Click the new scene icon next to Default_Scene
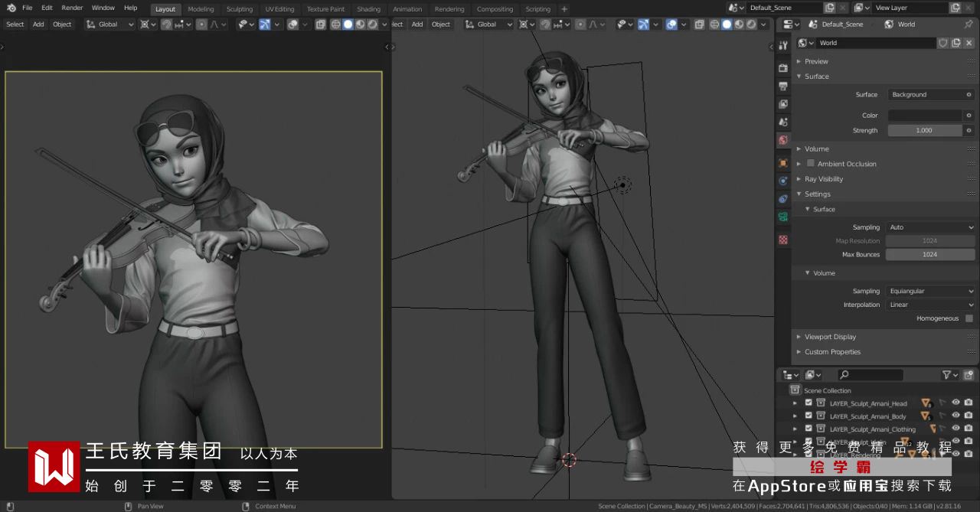Image resolution: width=980 pixels, height=512 pixels. (830, 8)
